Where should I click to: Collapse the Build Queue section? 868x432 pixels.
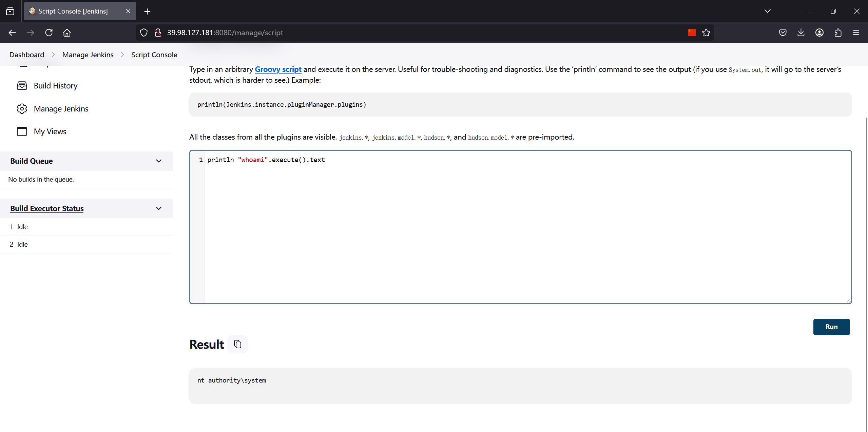pos(159,161)
